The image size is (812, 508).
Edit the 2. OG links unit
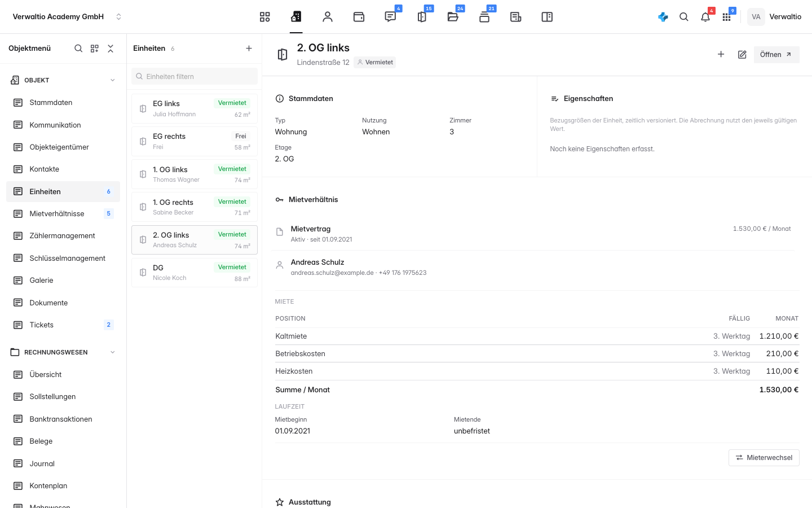tap(742, 55)
